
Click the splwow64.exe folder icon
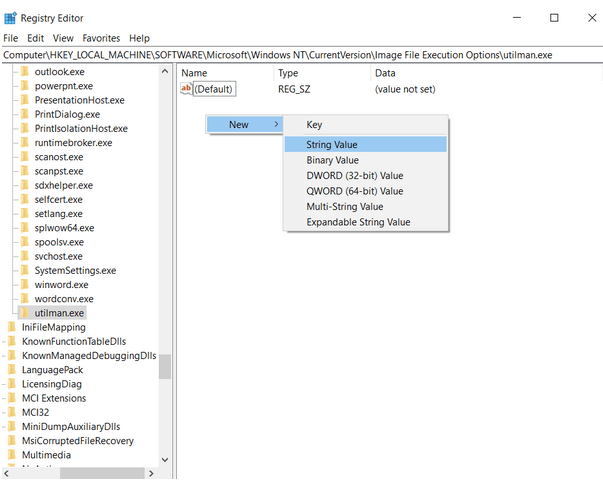25,228
